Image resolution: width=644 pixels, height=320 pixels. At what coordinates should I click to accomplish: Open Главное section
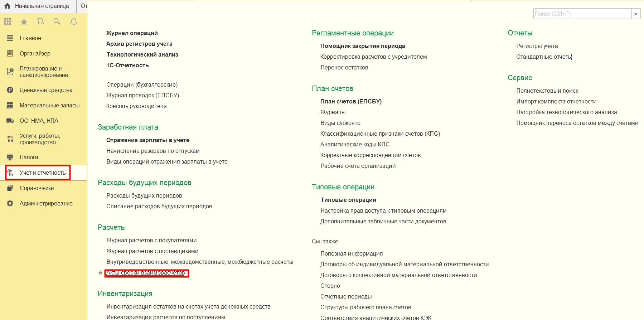click(x=30, y=38)
